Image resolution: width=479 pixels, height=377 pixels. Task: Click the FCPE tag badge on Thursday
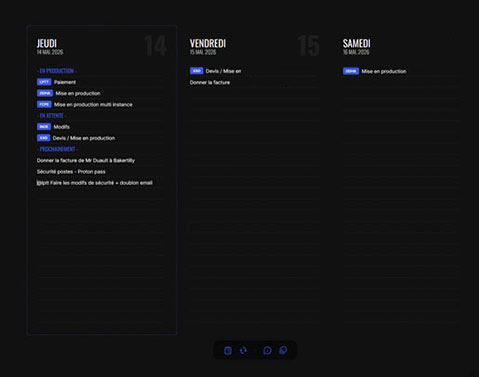pos(44,104)
